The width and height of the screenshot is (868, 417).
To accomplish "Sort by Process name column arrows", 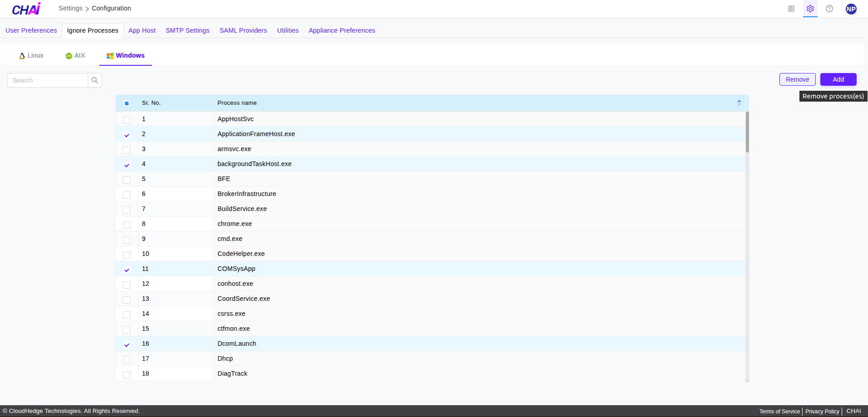I will click(739, 103).
